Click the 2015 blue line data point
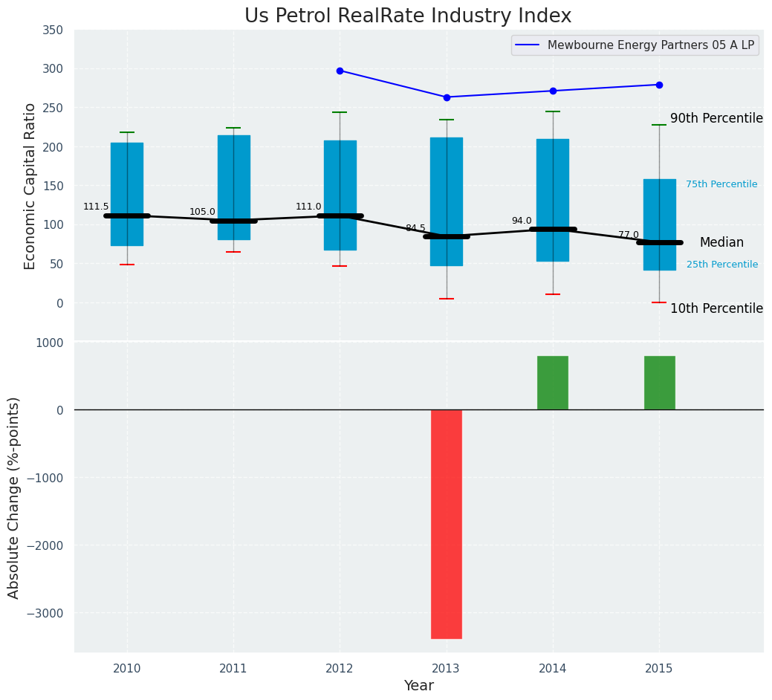The image size is (772, 700). point(659,85)
